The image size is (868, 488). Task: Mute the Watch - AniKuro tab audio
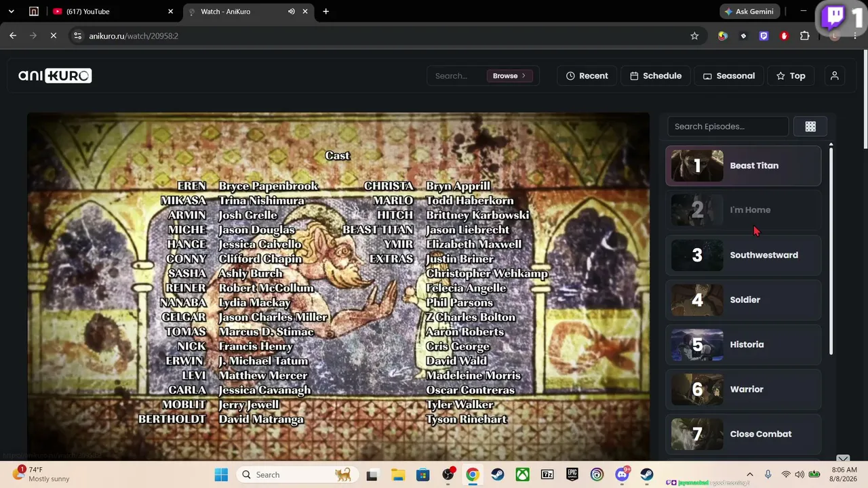tap(292, 12)
